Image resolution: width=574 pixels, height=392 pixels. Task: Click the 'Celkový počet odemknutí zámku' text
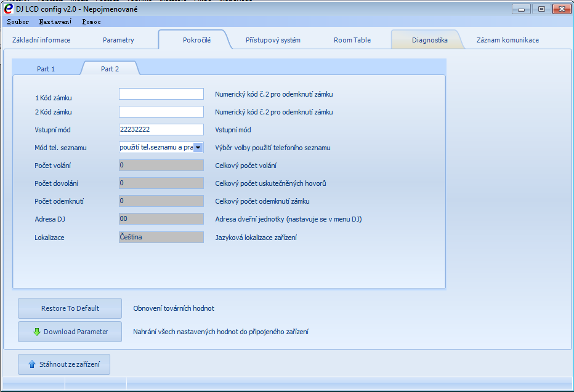(262, 201)
